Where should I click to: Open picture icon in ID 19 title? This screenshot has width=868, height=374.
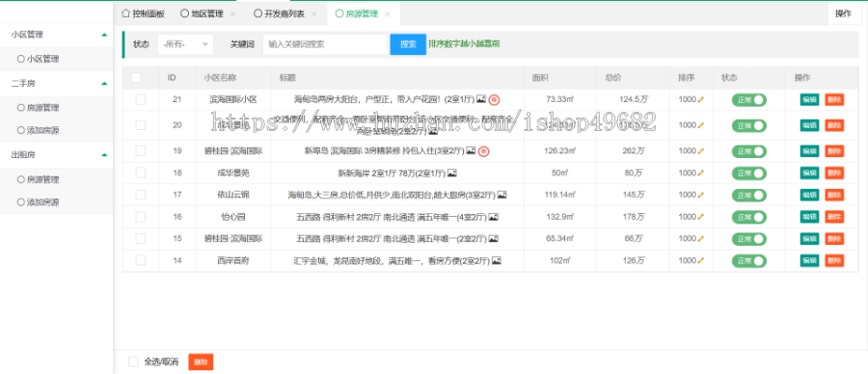tap(471, 150)
